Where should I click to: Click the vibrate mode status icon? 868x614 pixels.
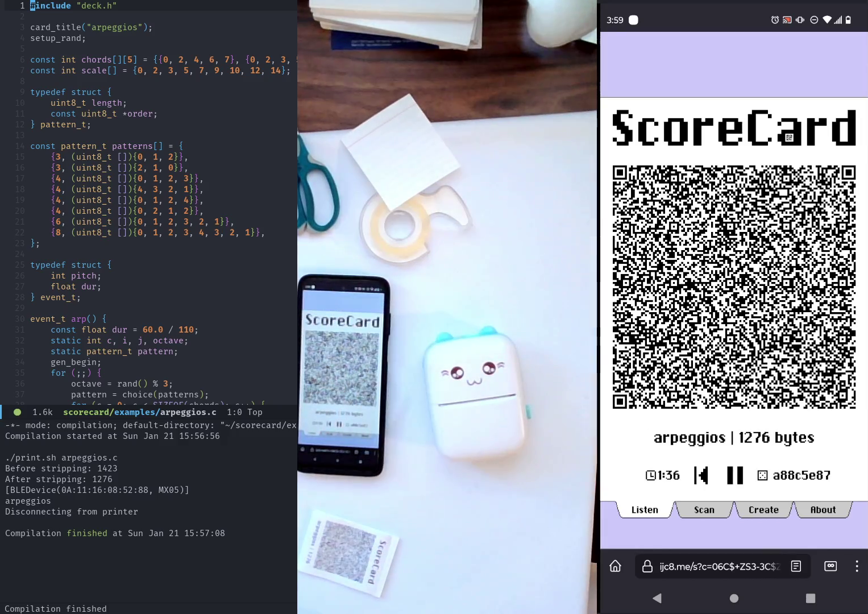point(800,20)
